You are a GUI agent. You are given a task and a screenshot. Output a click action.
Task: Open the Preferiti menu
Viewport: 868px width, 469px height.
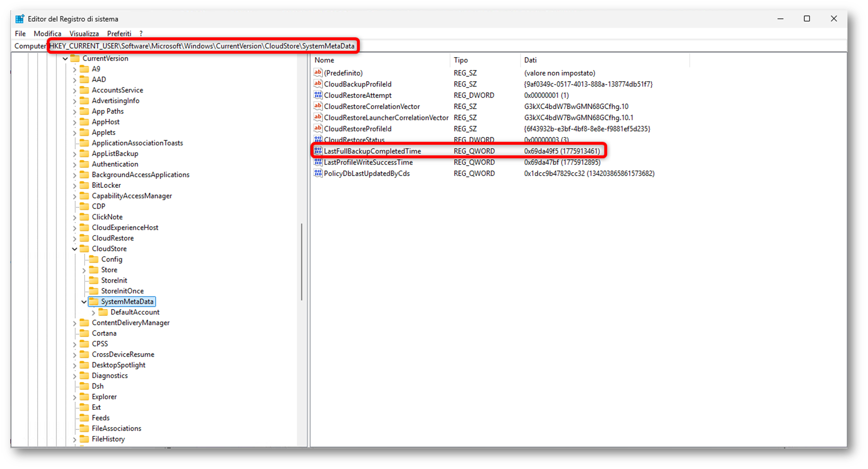point(119,34)
